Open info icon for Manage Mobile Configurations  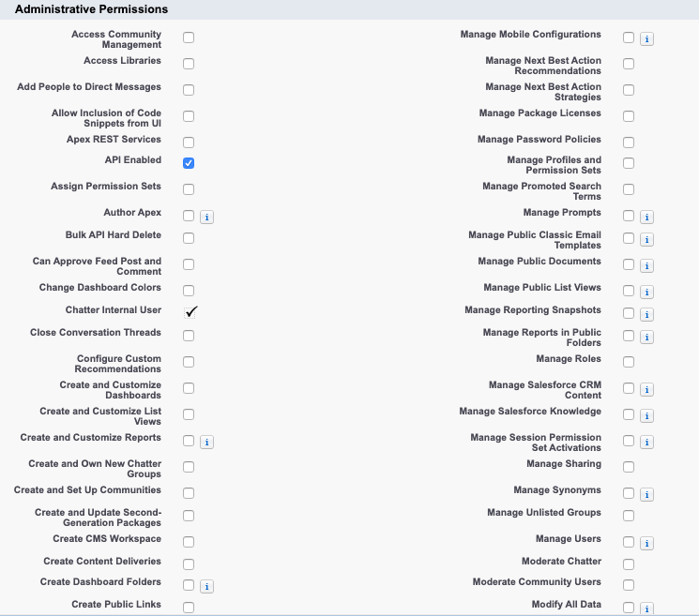tap(646, 39)
